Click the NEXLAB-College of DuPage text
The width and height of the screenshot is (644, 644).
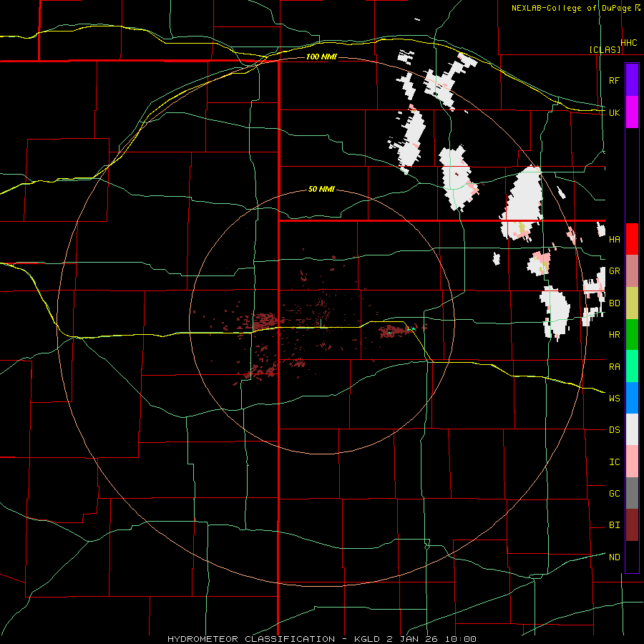coord(571,8)
